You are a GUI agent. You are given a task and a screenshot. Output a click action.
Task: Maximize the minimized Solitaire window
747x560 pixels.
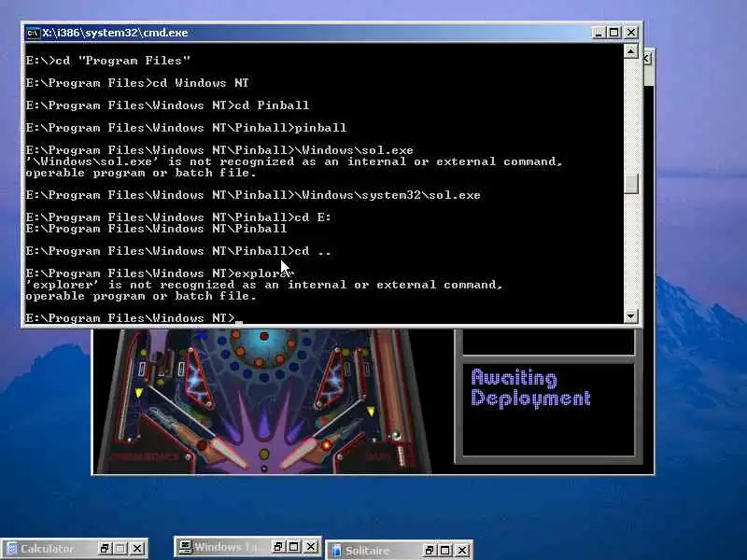445,551
